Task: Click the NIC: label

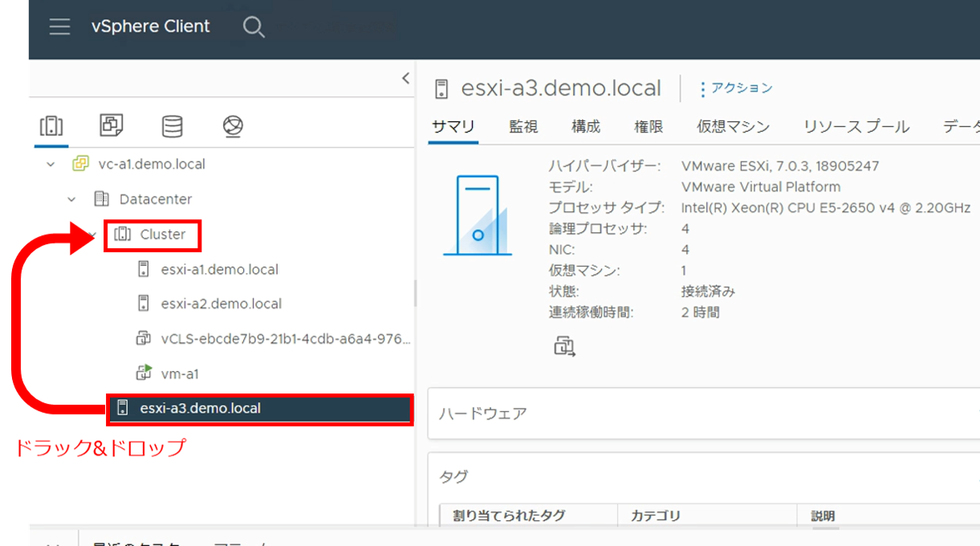Action: [563, 250]
